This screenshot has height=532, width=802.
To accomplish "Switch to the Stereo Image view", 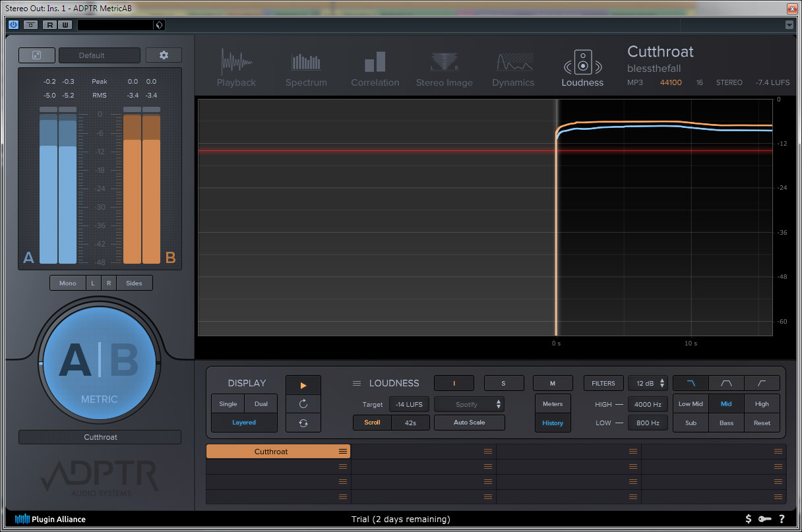I will pyautogui.click(x=444, y=68).
